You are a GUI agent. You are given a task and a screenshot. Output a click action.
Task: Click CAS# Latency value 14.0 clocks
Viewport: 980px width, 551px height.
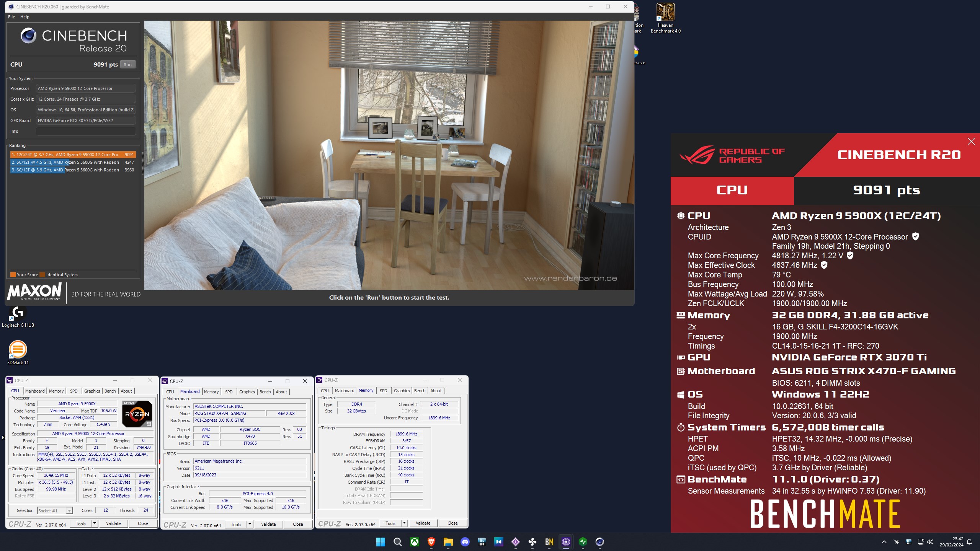tap(406, 448)
